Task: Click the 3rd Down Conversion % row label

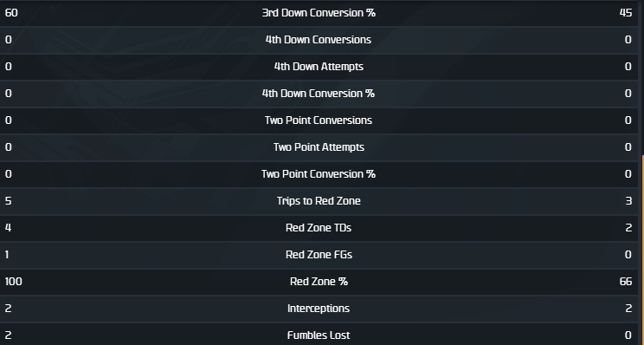Action: coord(319,13)
